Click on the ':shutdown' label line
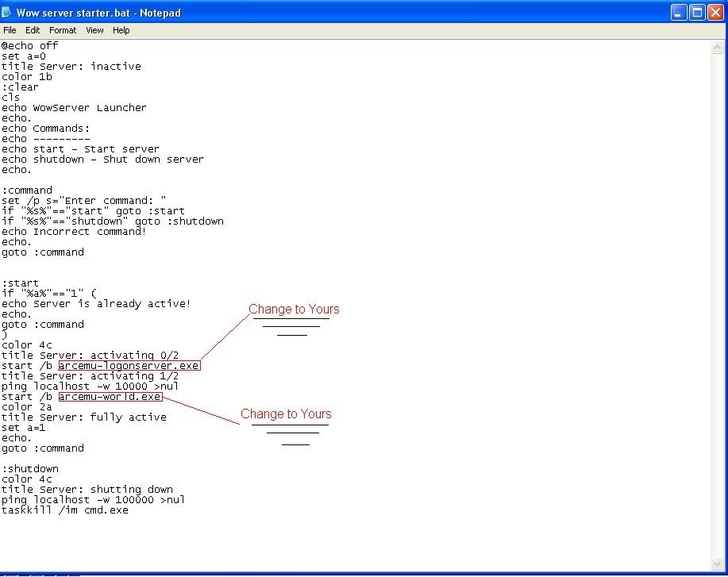 30,469
